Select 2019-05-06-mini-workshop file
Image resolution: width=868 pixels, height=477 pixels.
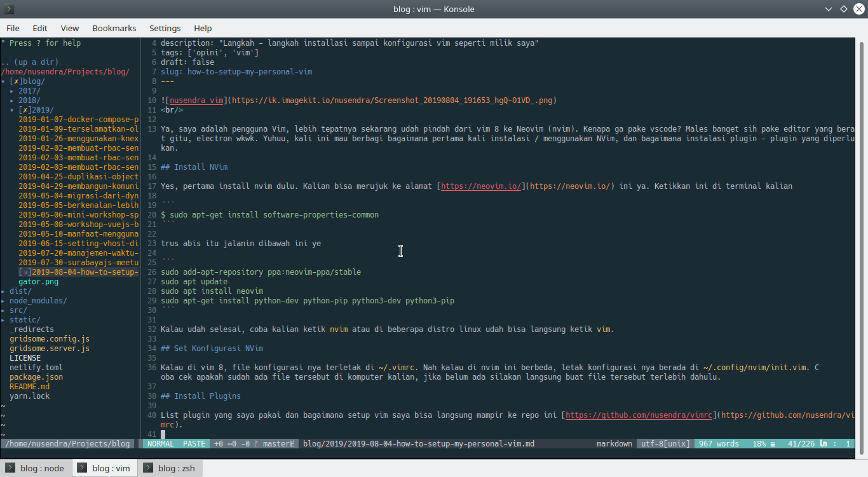(x=79, y=215)
